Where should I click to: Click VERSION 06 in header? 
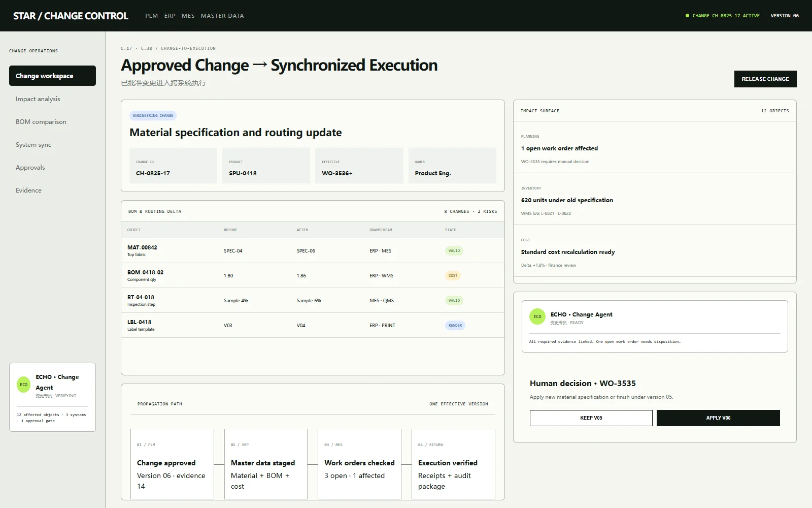coord(785,16)
